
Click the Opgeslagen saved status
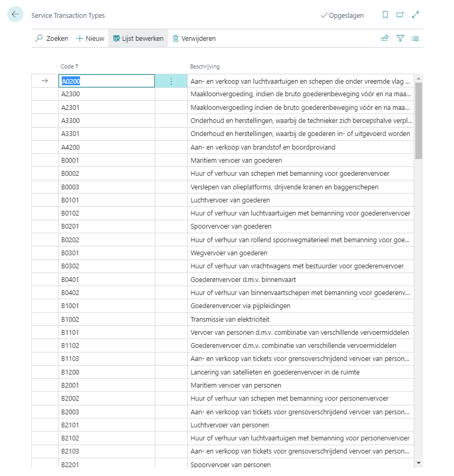point(342,15)
